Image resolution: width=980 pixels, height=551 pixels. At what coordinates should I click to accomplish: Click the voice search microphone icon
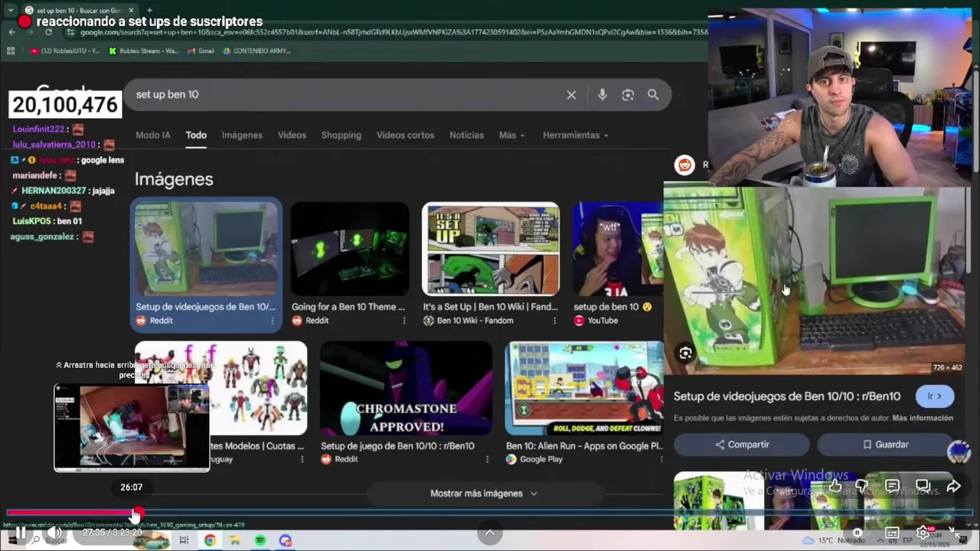click(603, 95)
